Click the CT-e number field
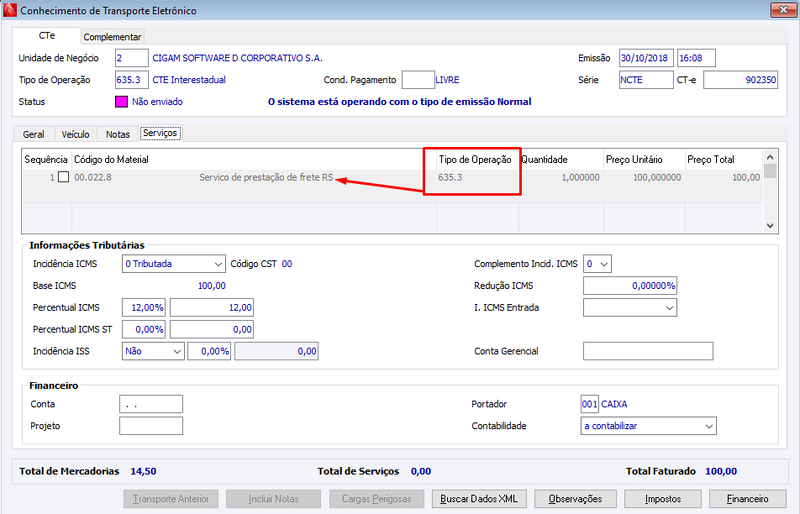The image size is (800, 514). [x=740, y=80]
